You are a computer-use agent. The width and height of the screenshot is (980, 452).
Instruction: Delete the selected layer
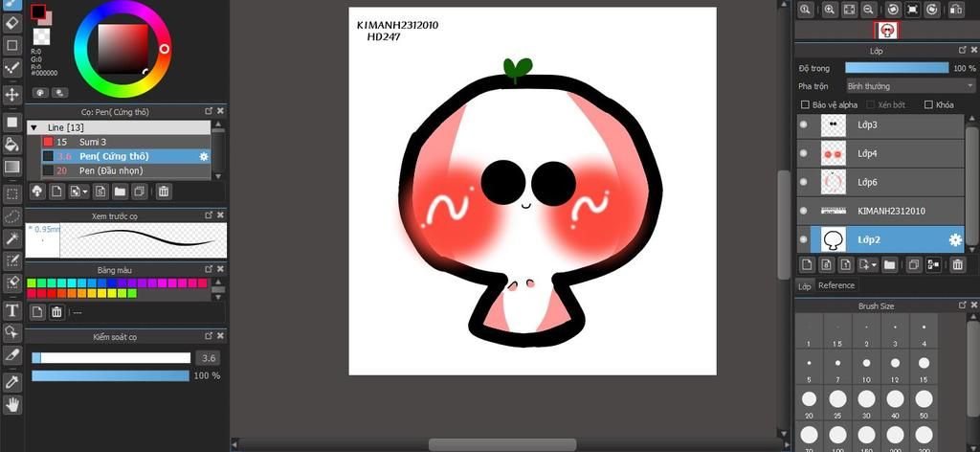(x=957, y=265)
